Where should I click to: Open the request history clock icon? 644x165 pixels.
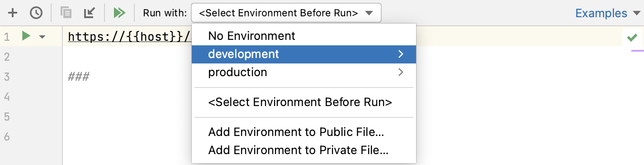pos(36,13)
